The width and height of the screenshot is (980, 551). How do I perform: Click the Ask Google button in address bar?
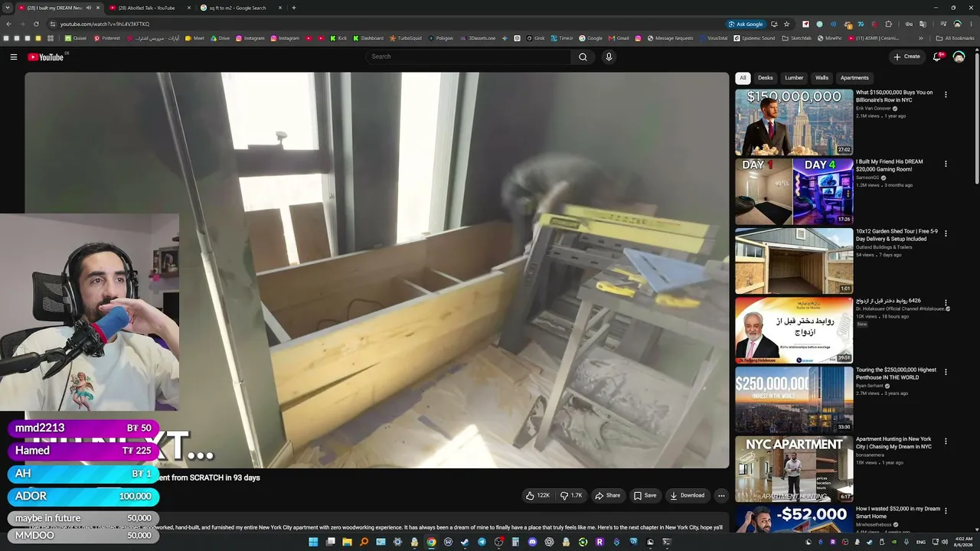tap(746, 24)
